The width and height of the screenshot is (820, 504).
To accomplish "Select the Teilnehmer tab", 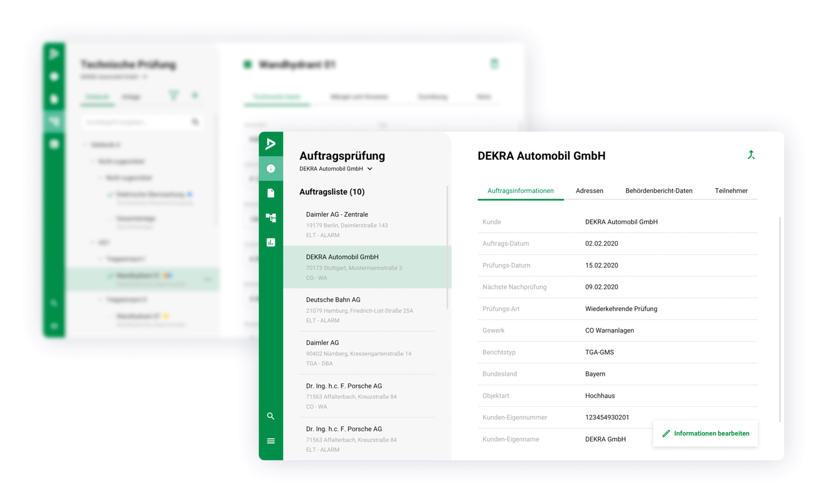I will click(731, 191).
